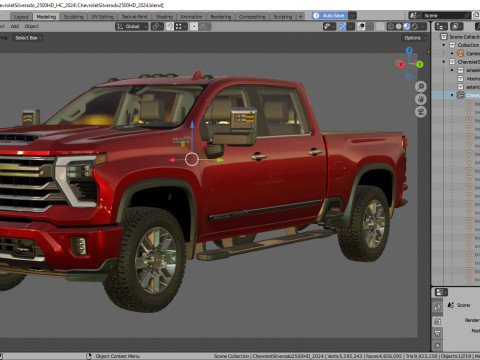This screenshot has height=360, width=480.
Task: Expand the Camera item in outliner
Action: click(452, 53)
